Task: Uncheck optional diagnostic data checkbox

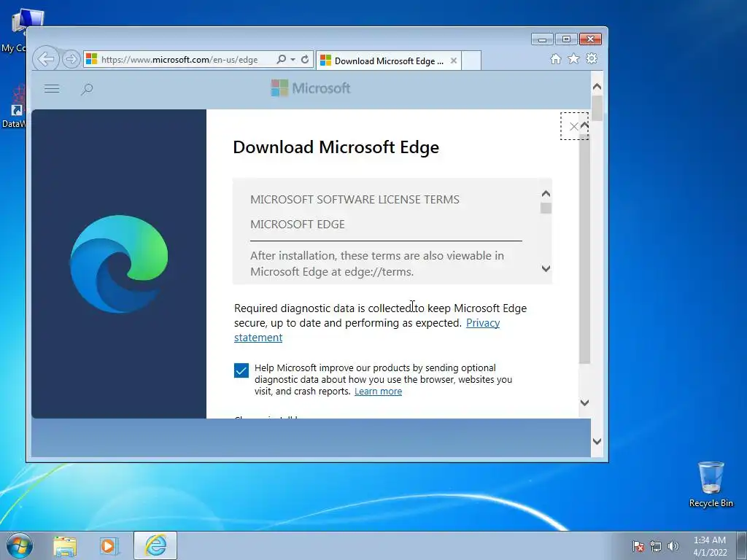Action: [x=241, y=370]
